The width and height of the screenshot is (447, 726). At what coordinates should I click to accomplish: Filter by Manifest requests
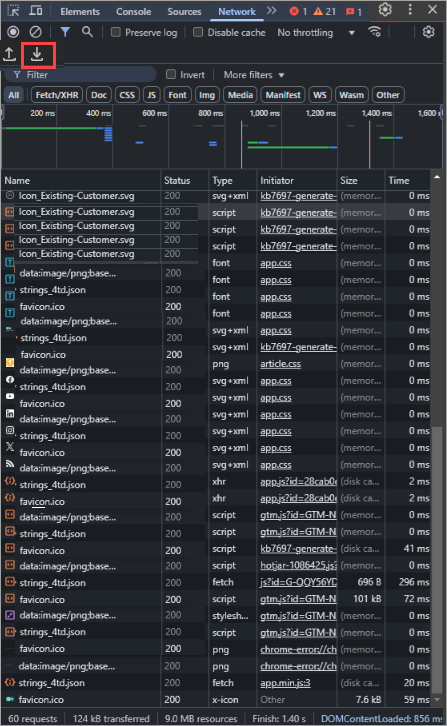283,95
